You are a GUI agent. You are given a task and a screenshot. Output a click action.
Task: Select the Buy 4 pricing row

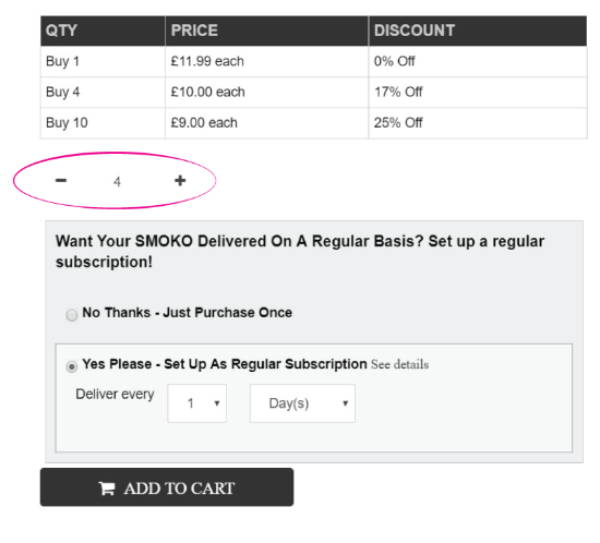click(x=314, y=92)
